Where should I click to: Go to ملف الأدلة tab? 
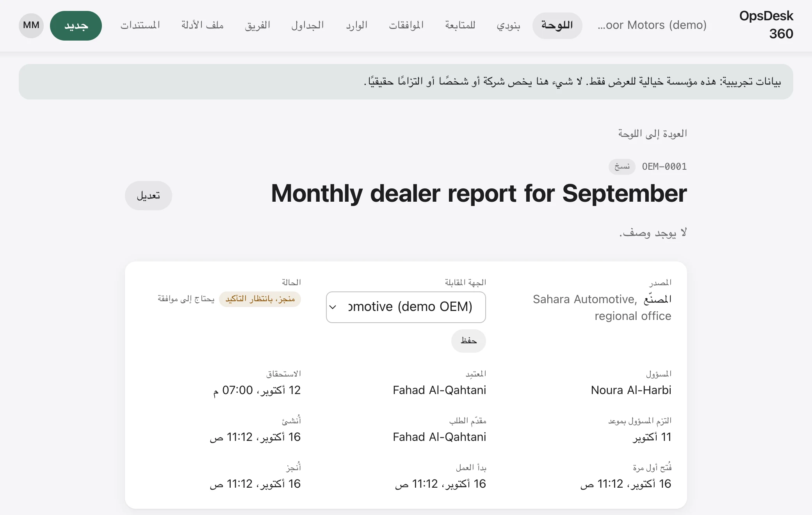tap(202, 25)
